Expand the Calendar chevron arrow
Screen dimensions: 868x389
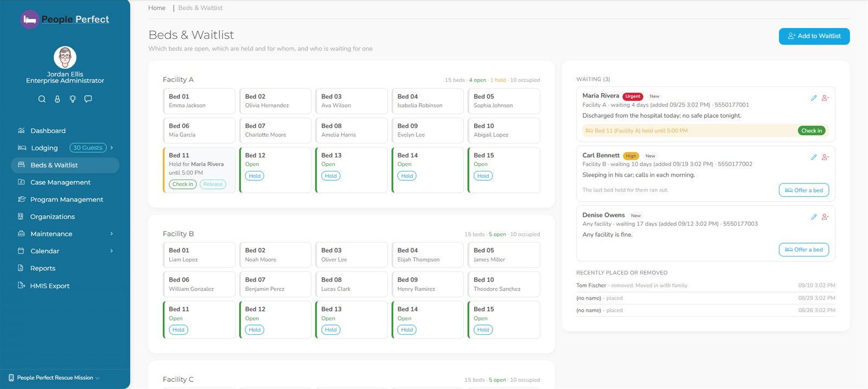[112, 251]
